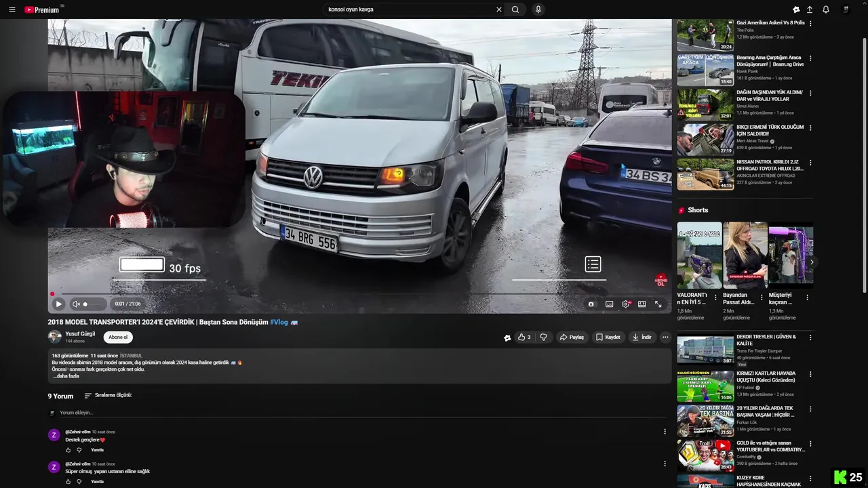Go to YouTube Premium home logo
Image resolution: width=868 pixels, height=488 pixels.
43,9
